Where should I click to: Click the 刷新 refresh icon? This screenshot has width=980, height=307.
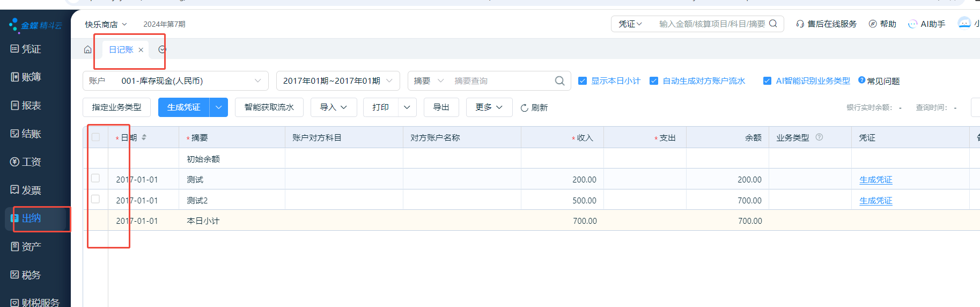pyautogui.click(x=525, y=108)
